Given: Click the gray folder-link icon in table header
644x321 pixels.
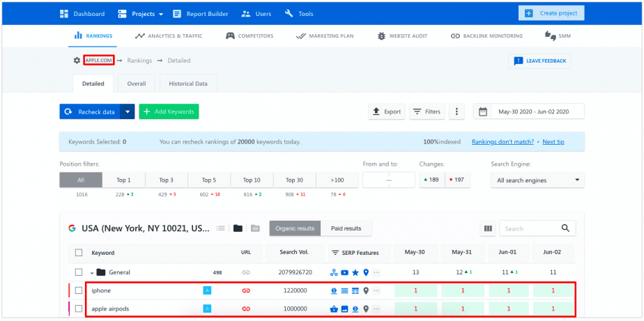Looking at the screenshot, I should [x=256, y=228].
